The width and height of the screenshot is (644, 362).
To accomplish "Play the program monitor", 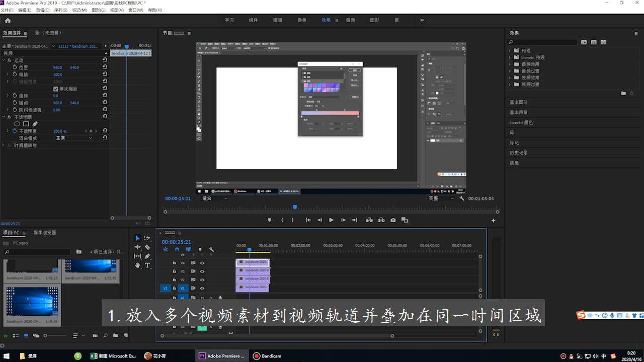I will click(331, 220).
